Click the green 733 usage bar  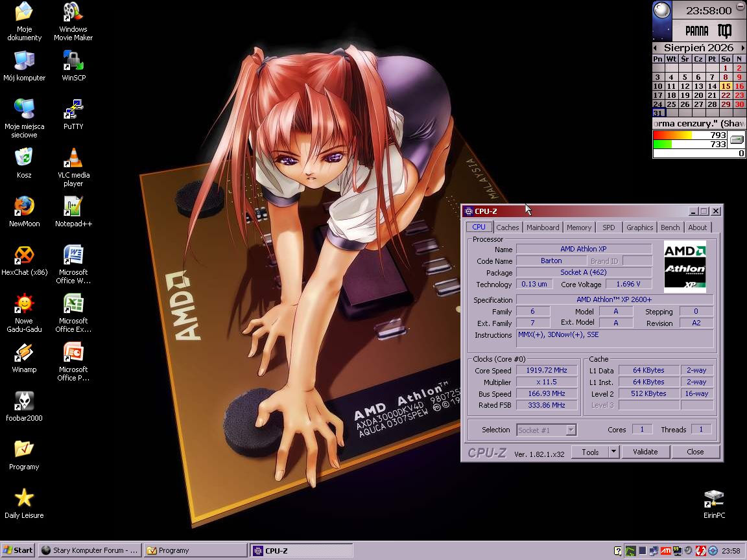(x=690, y=145)
